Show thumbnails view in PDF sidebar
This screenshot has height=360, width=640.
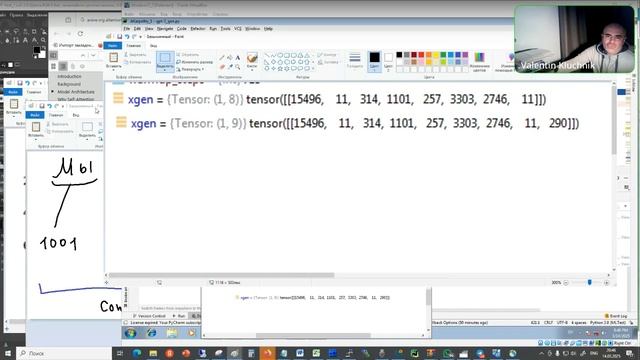[x=53, y=66]
